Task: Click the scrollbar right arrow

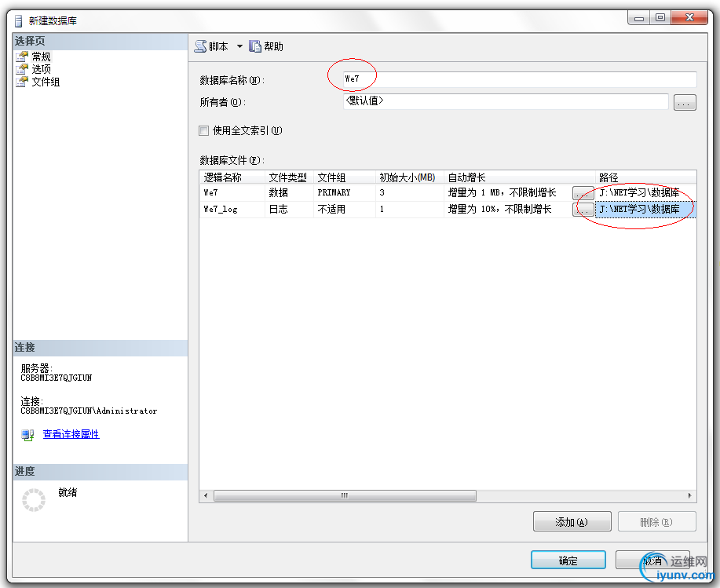Action: [x=689, y=495]
